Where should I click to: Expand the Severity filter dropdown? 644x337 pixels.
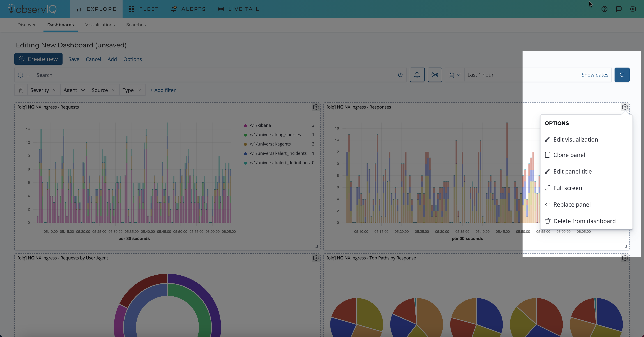pos(43,90)
